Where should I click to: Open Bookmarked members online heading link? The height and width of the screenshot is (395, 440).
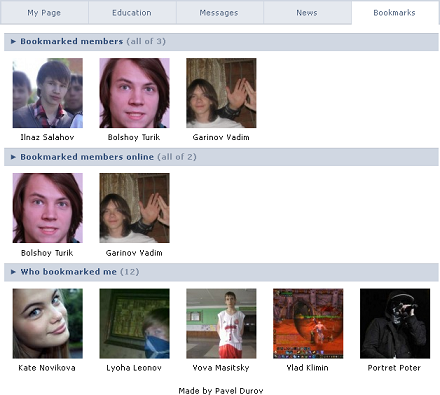coord(87,157)
